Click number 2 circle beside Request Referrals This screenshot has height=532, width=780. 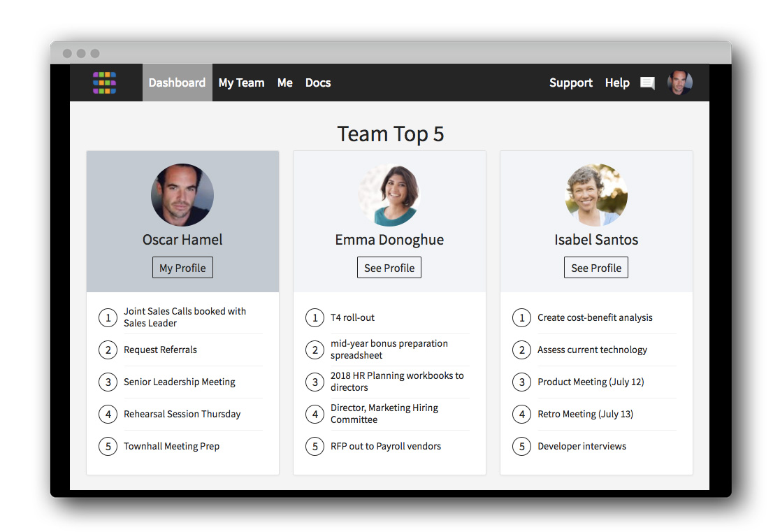point(108,350)
